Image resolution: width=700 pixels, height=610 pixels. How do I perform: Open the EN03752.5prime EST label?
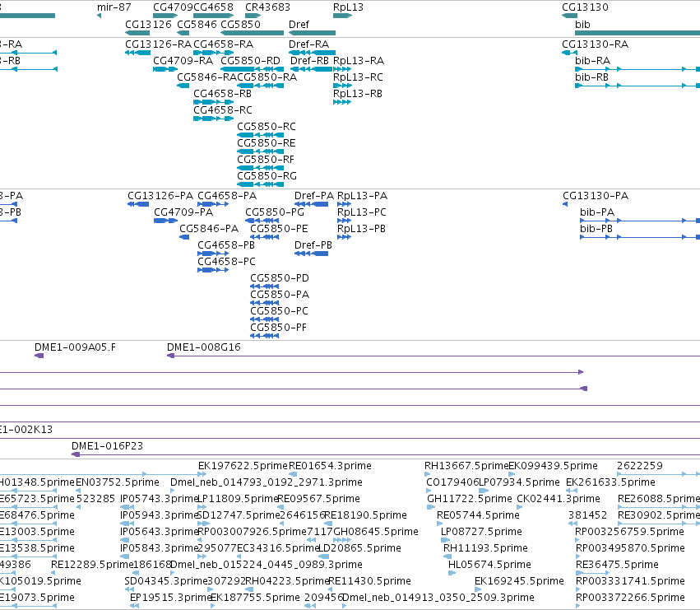118,482
